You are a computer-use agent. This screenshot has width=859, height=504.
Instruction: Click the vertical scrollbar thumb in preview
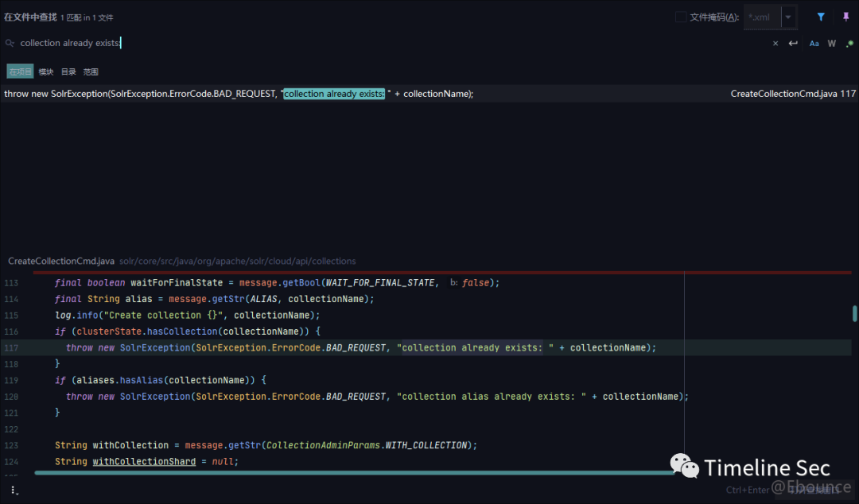tap(854, 313)
